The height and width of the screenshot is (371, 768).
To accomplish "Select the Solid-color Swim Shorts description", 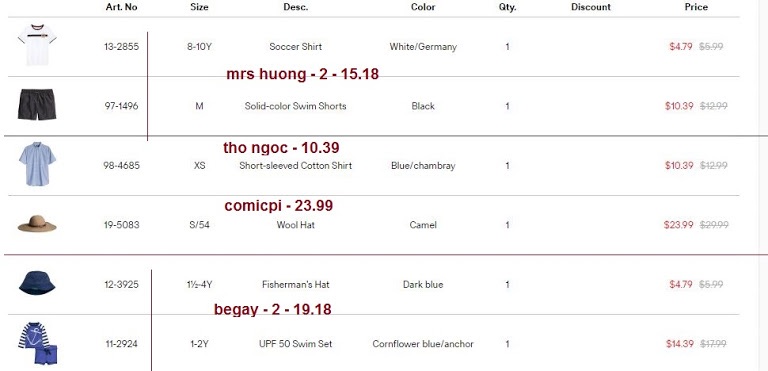I will point(295,106).
